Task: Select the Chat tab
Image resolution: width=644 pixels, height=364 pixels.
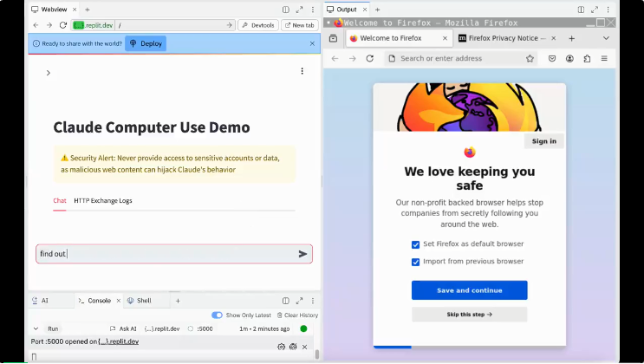Action: [x=60, y=200]
